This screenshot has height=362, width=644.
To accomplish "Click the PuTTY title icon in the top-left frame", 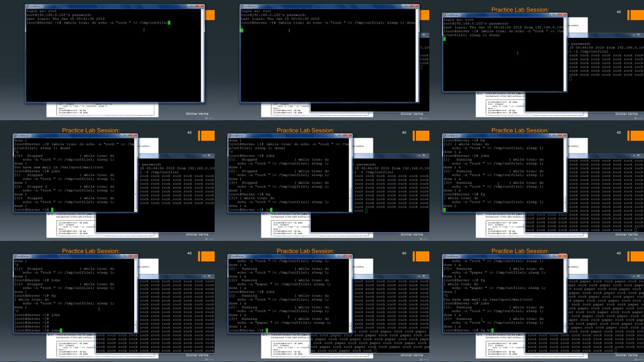I will (28, 6).
